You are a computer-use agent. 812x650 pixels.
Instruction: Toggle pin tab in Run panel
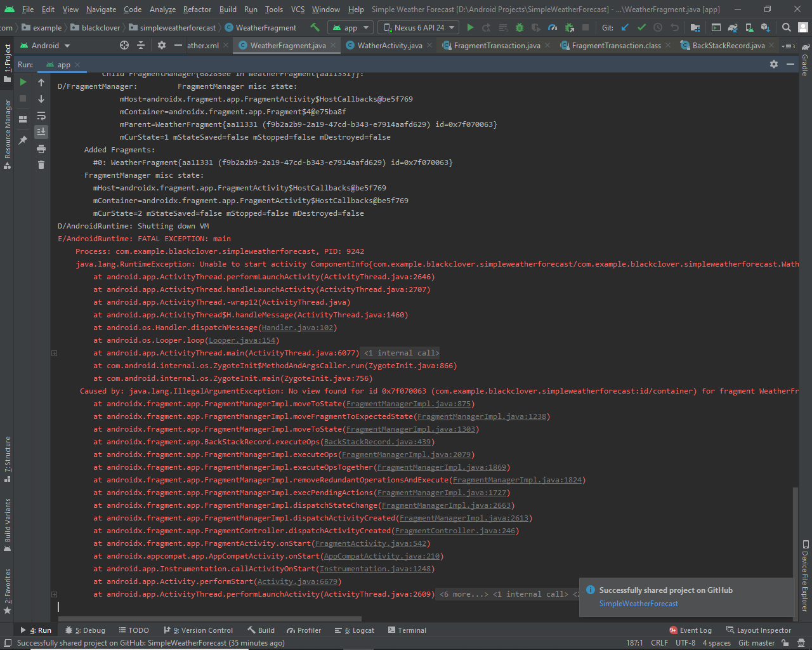[x=23, y=140]
